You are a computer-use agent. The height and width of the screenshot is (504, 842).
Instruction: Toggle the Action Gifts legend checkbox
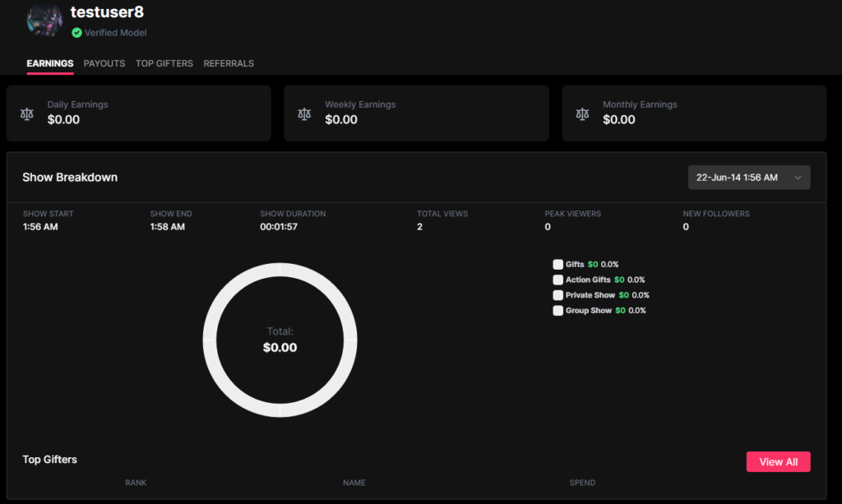tap(558, 280)
